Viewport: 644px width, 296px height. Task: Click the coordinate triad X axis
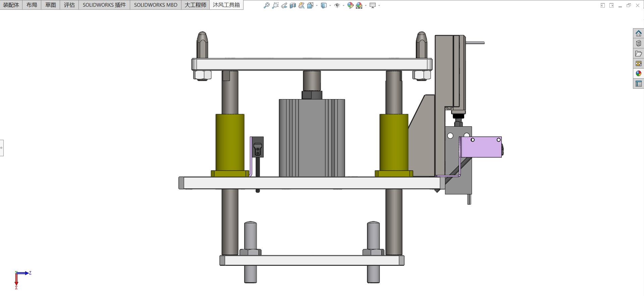coord(16,281)
